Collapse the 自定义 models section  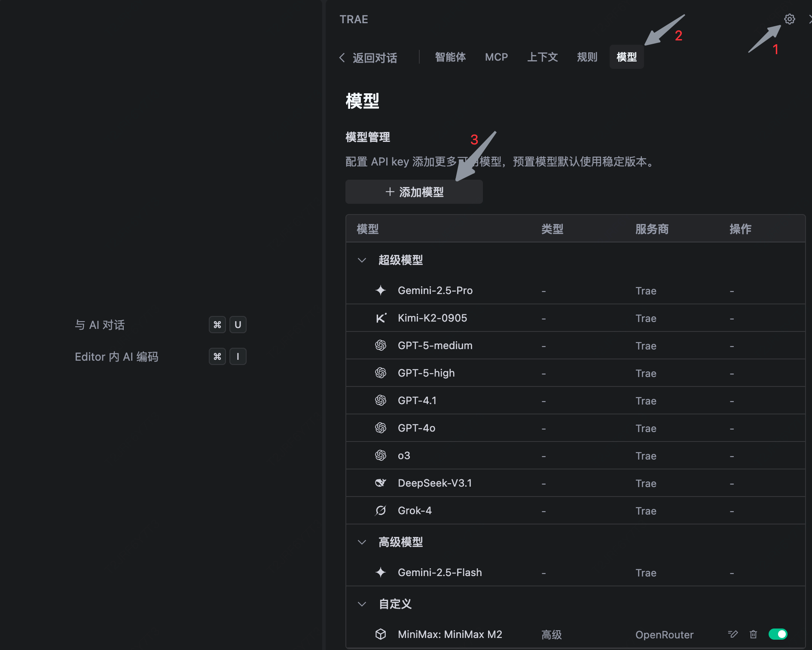(362, 604)
